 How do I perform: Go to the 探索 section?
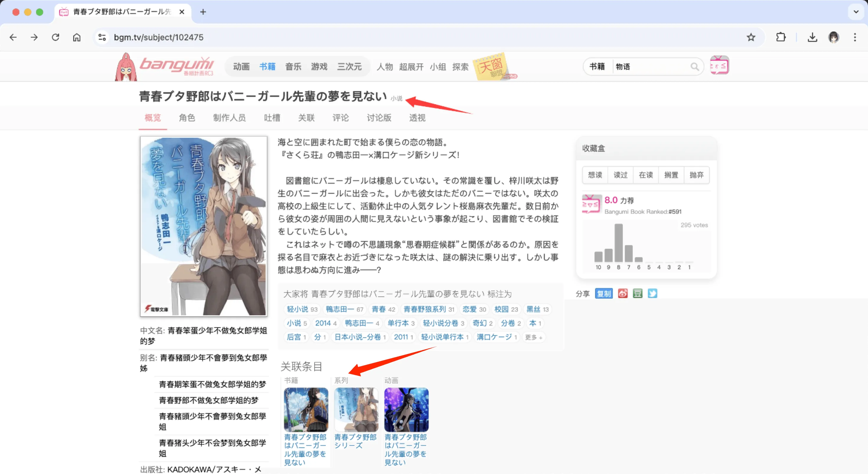(460, 67)
